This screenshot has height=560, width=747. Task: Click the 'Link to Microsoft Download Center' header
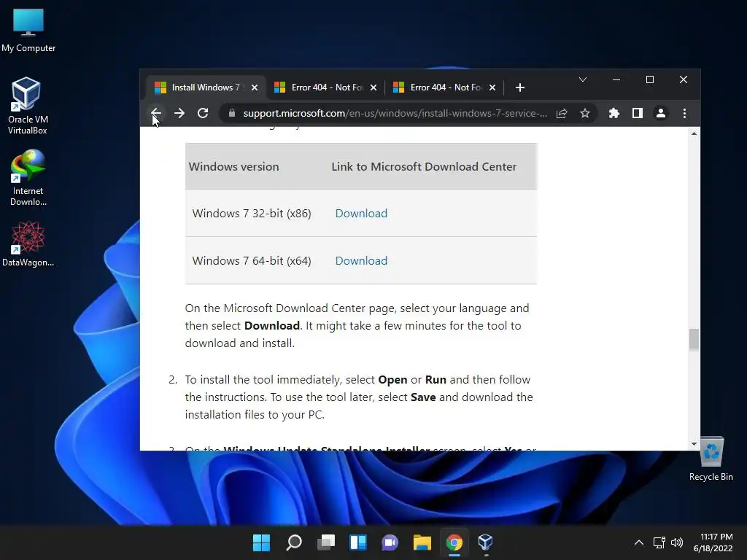[424, 167]
